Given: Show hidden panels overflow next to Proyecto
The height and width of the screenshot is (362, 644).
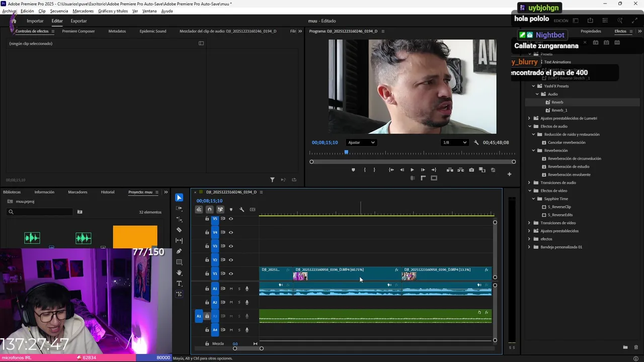Looking at the screenshot, I should pyautogui.click(x=166, y=192).
